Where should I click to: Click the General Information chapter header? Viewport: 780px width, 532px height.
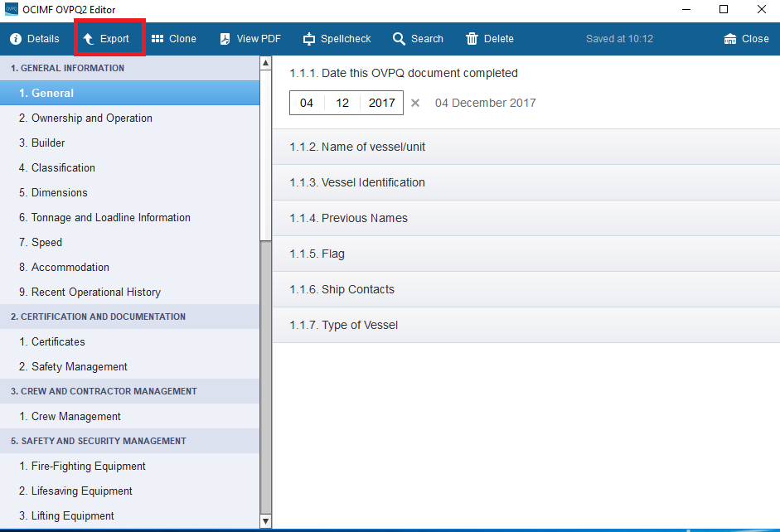pos(129,68)
